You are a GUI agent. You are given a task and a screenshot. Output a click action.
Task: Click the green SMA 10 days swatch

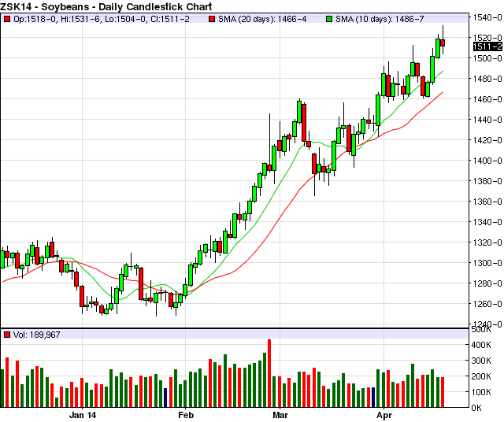click(329, 19)
